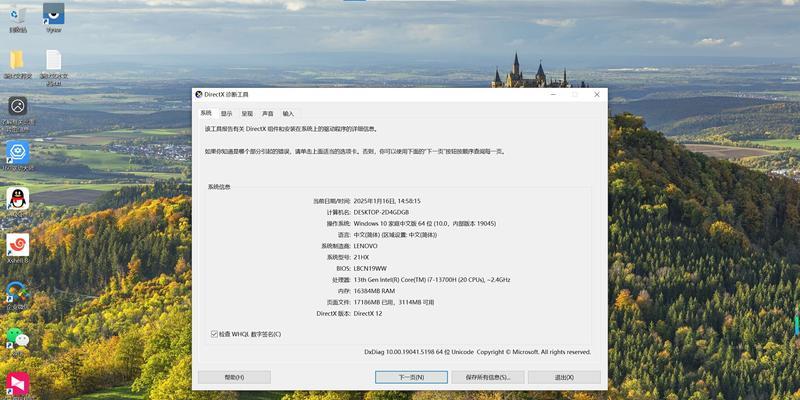Switch to the 呈现 tab
This screenshot has height=400, width=800.
pos(247,114)
